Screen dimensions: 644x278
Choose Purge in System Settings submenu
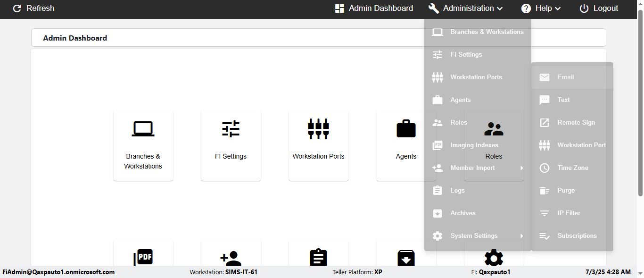coord(572,191)
